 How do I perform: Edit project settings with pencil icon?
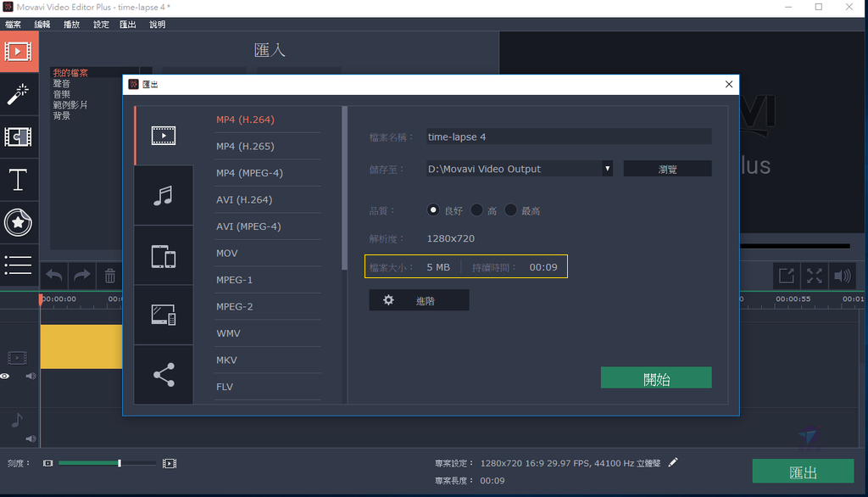[673, 462]
